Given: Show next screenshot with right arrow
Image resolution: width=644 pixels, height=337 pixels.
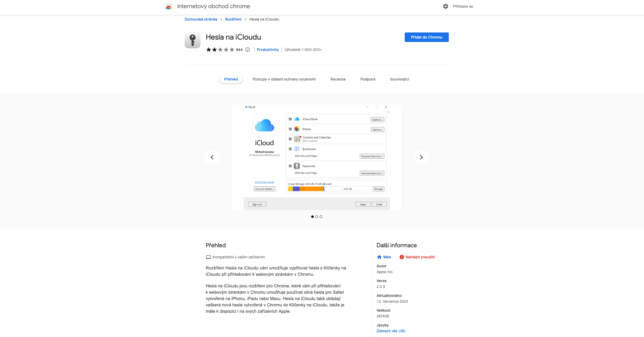Looking at the screenshot, I should point(421,157).
